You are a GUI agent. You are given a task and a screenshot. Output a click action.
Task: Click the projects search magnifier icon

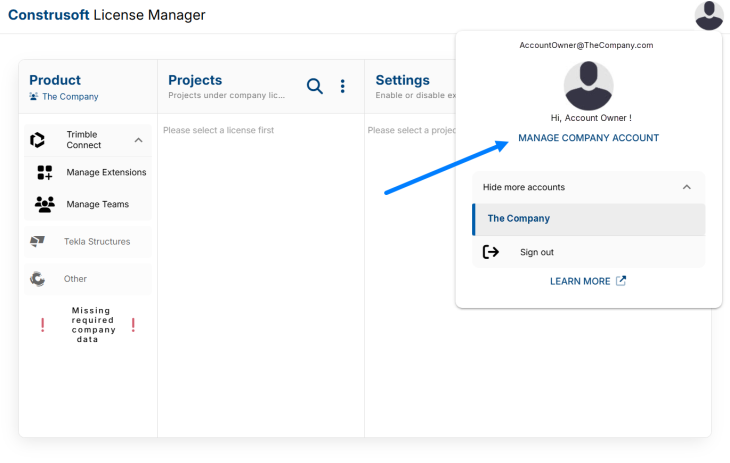(314, 87)
